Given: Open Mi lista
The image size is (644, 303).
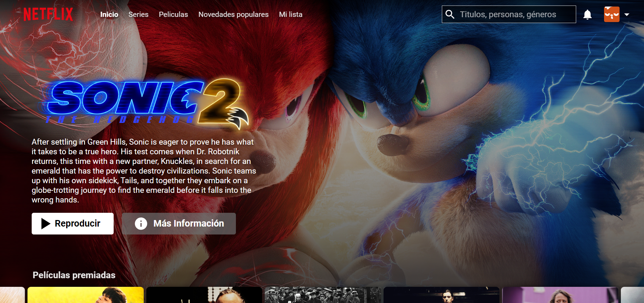Looking at the screenshot, I should (x=291, y=14).
